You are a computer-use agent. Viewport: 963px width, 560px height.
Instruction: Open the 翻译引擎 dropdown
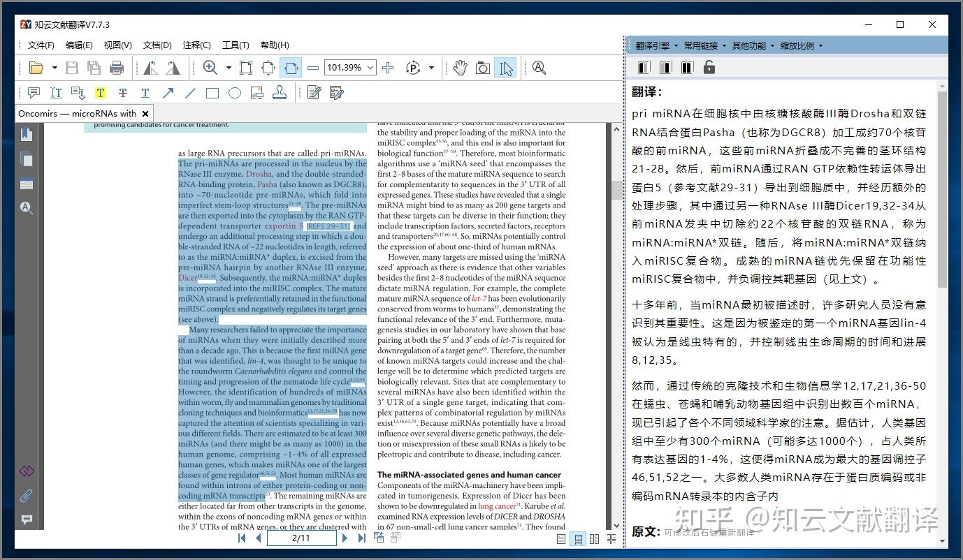[652, 45]
